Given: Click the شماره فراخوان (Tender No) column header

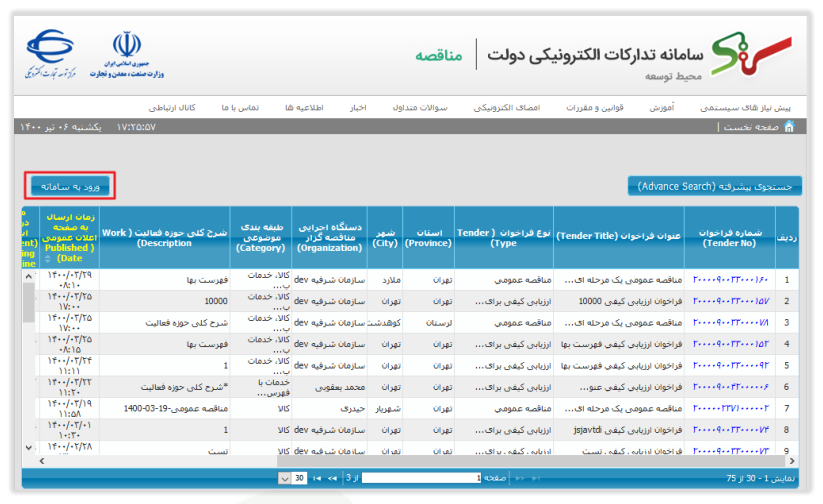Looking at the screenshot, I should coord(730,238).
